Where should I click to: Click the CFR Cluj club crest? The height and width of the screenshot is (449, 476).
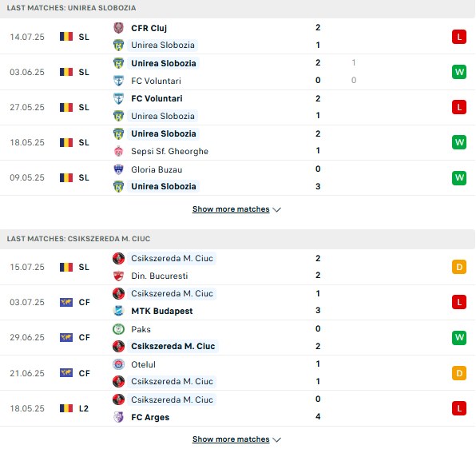(x=118, y=28)
